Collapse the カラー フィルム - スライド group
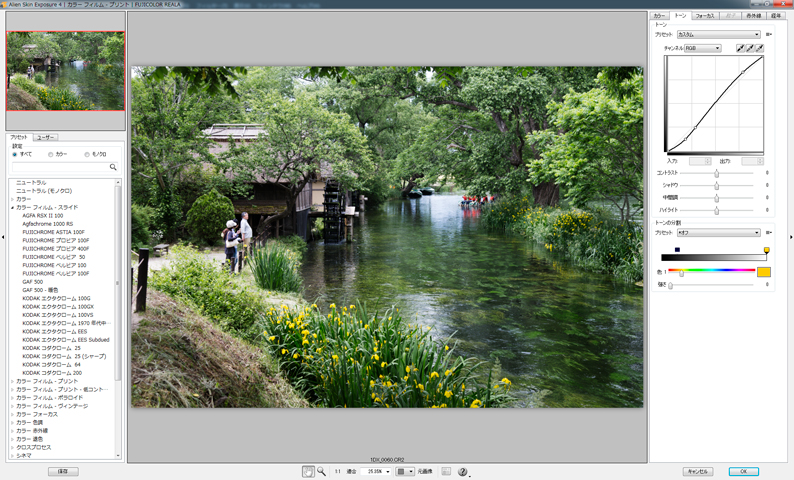This screenshot has height=480, width=794. 12,207
